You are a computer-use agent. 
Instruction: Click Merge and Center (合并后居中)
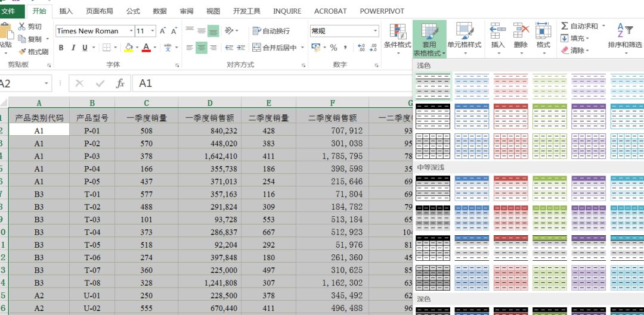pyautogui.click(x=274, y=48)
